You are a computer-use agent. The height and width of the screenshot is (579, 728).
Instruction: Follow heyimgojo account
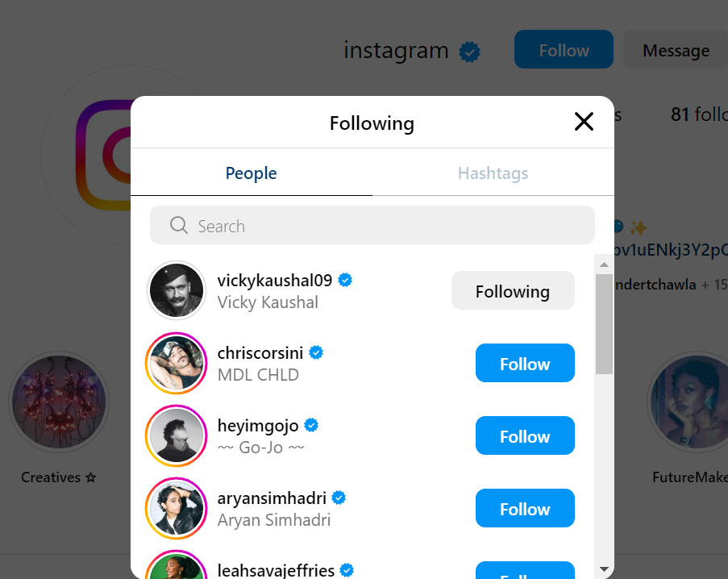(525, 436)
